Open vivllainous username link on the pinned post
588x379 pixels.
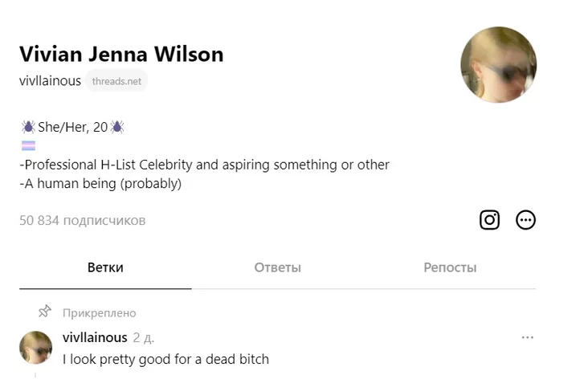95,337
